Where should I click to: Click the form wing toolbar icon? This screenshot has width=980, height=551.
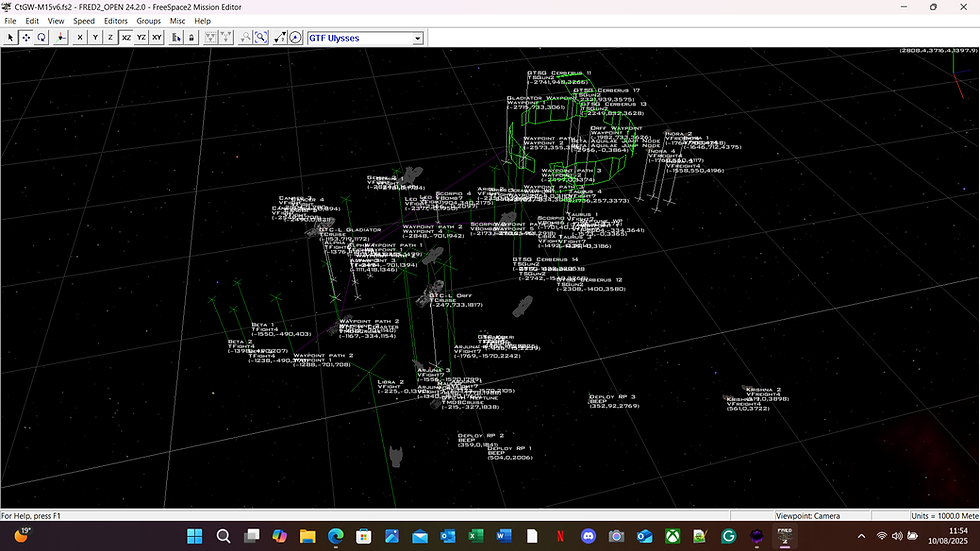[x=211, y=37]
